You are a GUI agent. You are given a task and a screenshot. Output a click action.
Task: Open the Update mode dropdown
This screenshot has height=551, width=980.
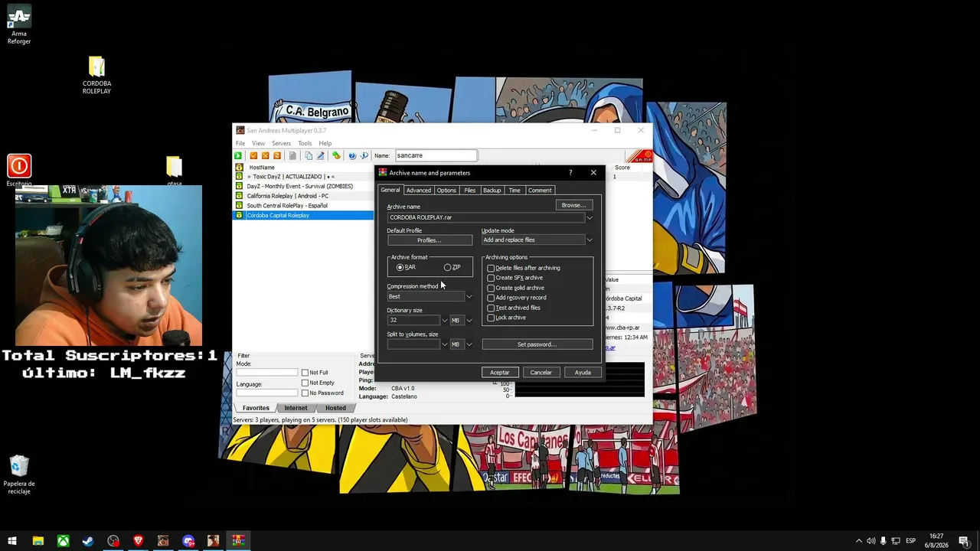click(590, 240)
